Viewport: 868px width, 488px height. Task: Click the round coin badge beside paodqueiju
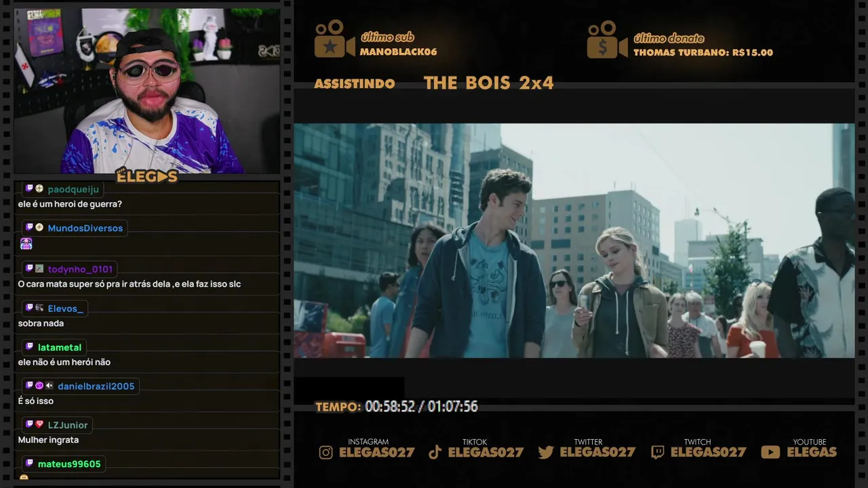pyautogui.click(x=39, y=189)
